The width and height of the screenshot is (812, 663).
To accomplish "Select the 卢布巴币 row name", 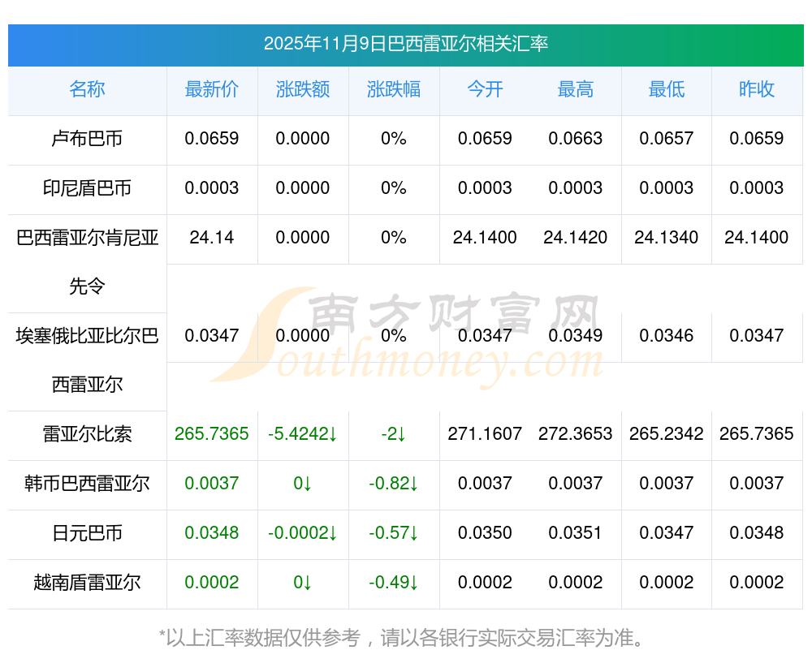I will [x=87, y=139].
